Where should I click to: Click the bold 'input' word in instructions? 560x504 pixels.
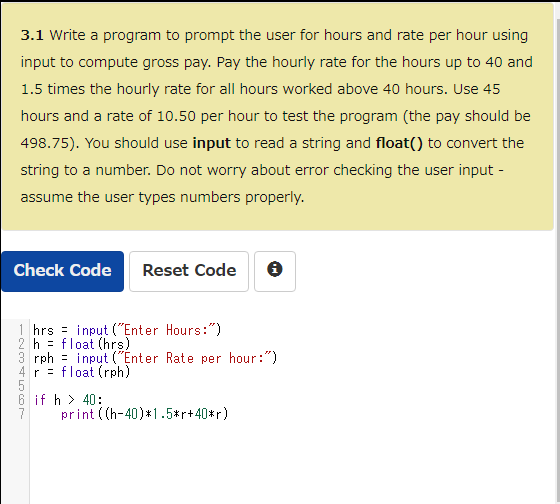[211, 144]
